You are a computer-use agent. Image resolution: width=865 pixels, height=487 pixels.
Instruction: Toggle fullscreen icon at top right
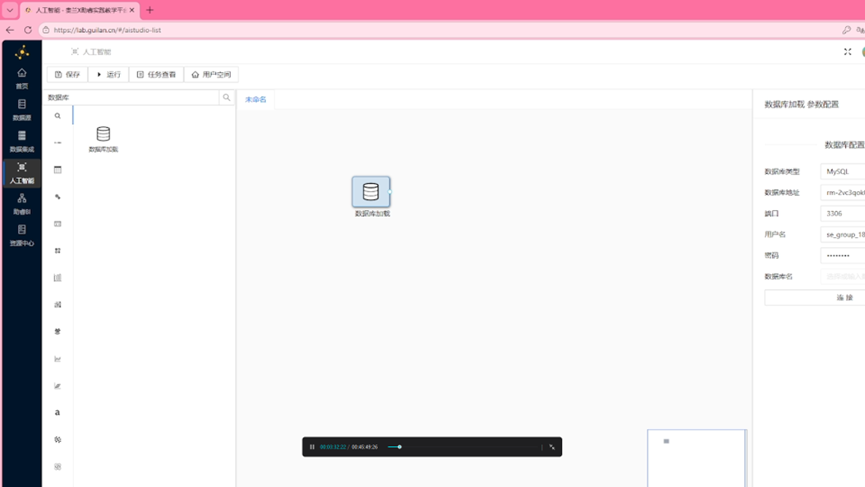pyautogui.click(x=847, y=52)
